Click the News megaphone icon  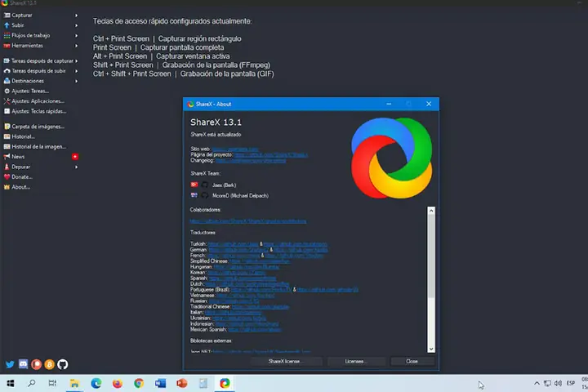[7, 157]
